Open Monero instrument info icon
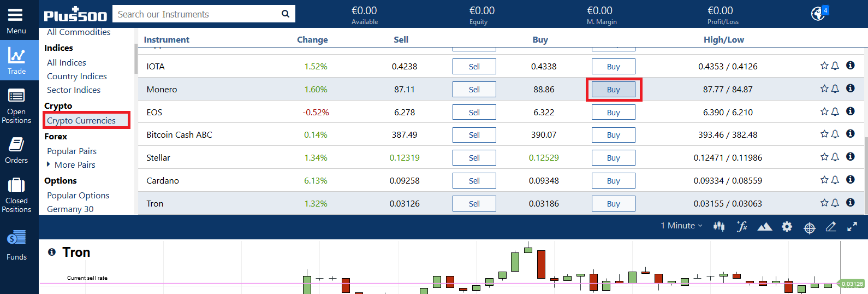 pyautogui.click(x=851, y=88)
